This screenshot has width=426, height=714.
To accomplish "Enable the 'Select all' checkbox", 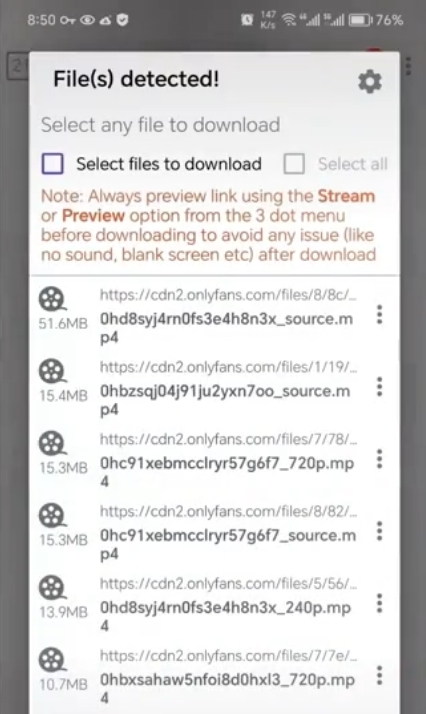I will 294,163.
